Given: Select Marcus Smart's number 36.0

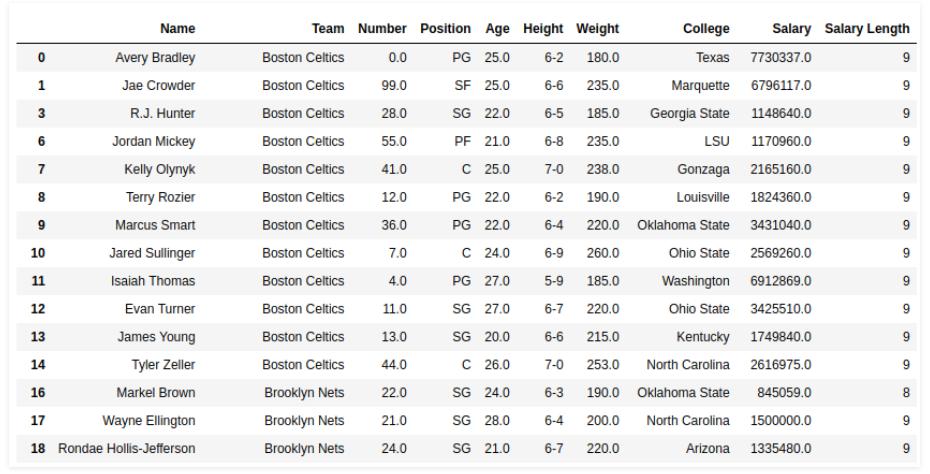Looking at the screenshot, I should point(394,225).
